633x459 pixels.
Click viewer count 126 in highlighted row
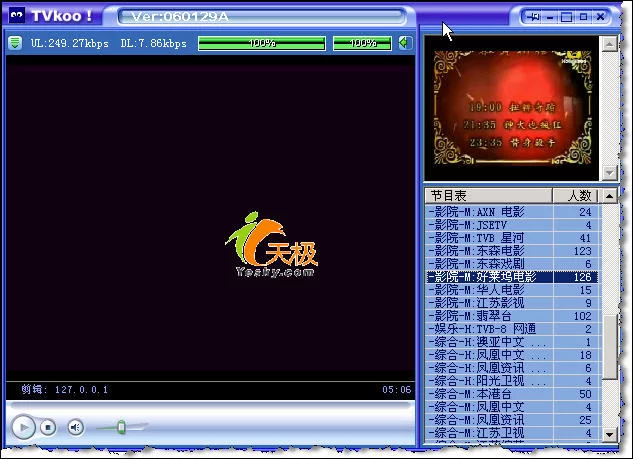pos(582,277)
